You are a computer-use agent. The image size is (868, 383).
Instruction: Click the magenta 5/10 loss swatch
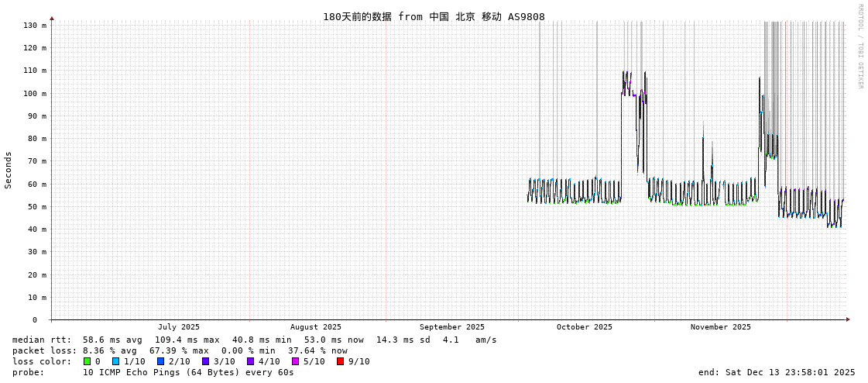click(295, 361)
